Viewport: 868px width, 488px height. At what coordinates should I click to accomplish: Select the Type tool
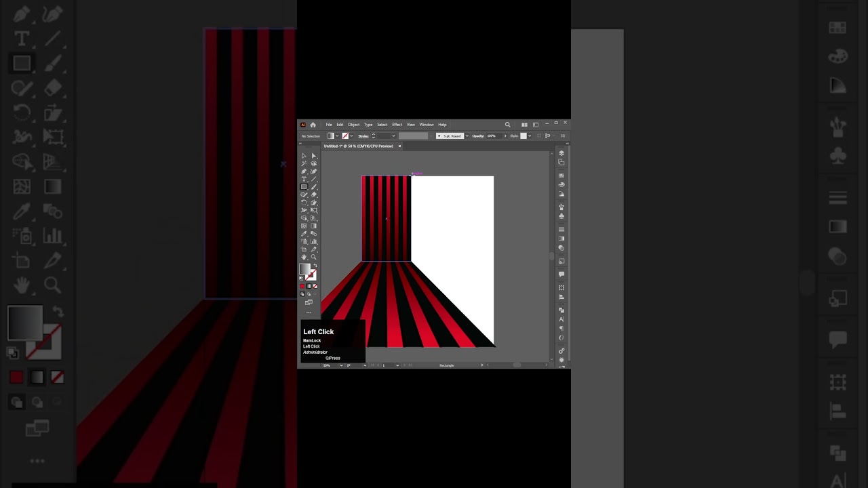[304, 179]
